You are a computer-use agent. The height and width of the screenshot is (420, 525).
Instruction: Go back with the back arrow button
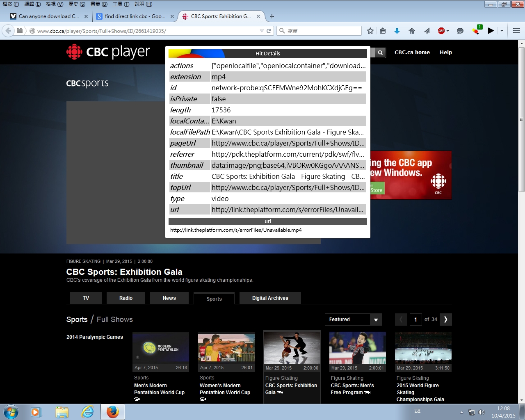[8, 31]
